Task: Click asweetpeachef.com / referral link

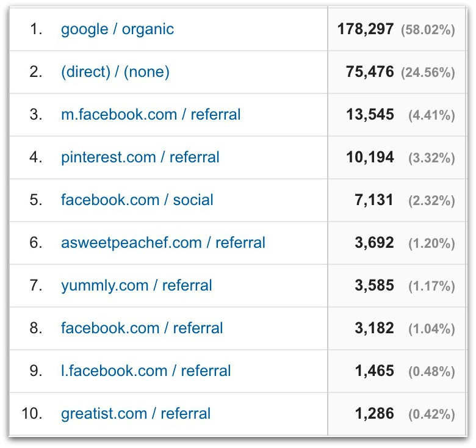Action: (x=163, y=243)
